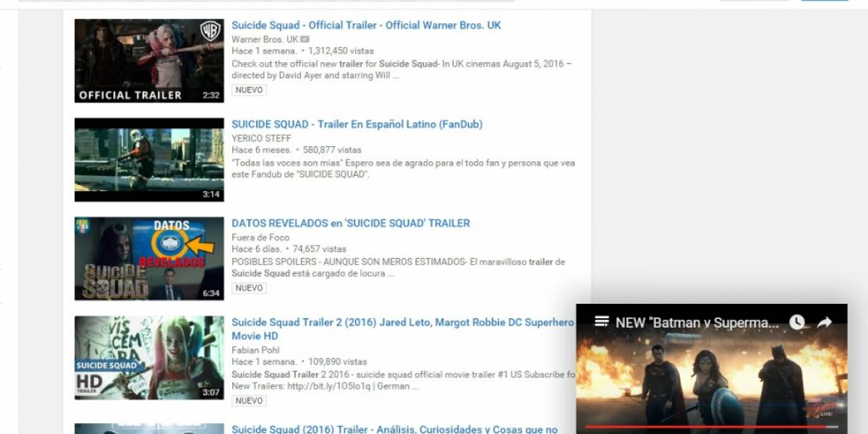
Task: Click the 2:32 duration label
Action: (211, 95)
